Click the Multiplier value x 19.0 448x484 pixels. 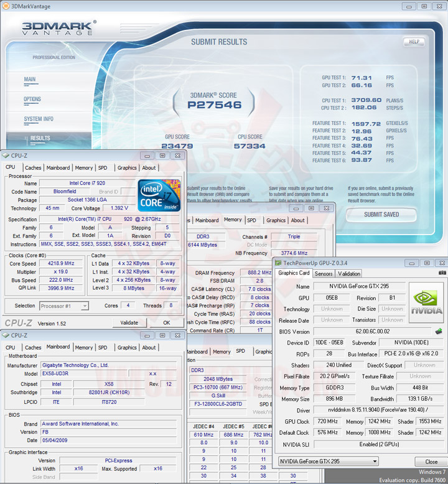click(61, 272)
